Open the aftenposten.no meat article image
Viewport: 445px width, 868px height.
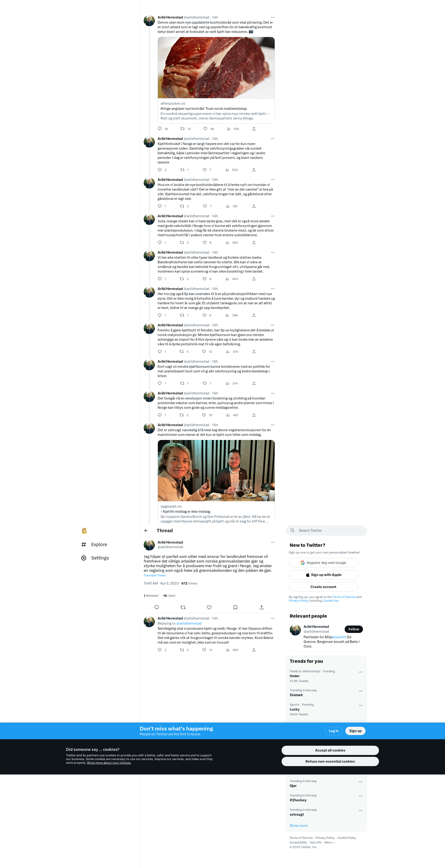click(216, 68)
